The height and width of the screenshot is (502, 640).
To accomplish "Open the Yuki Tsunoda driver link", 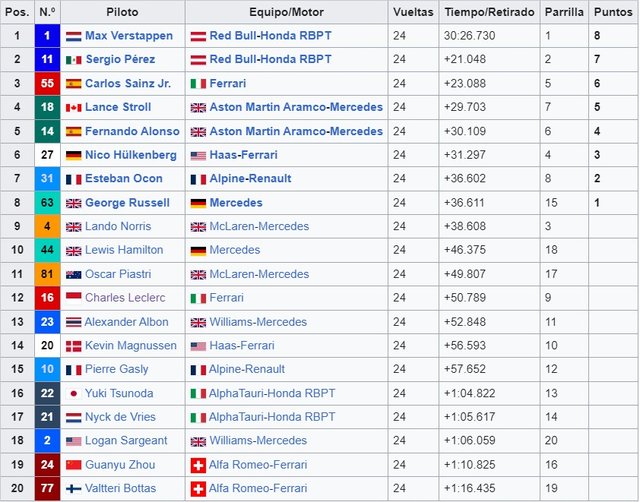I will tap(119, 393).
